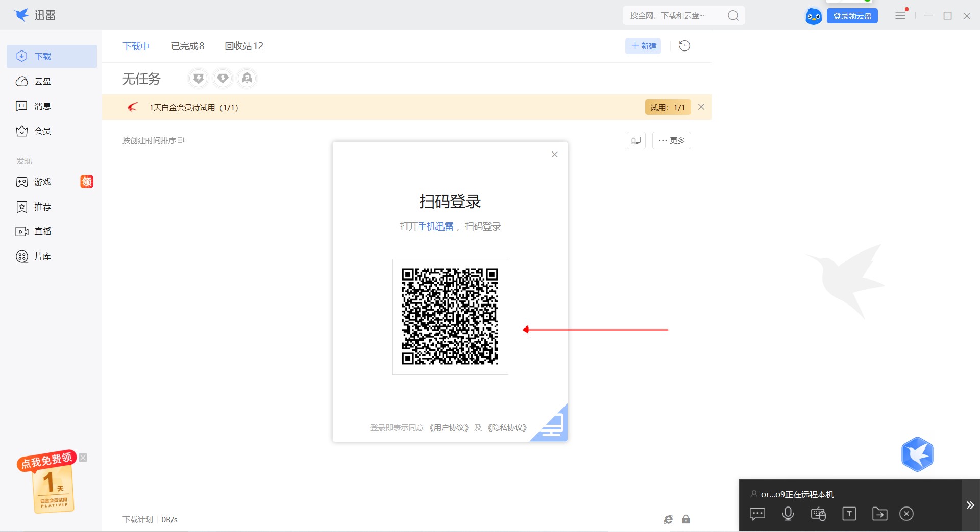Click the diamond shield acceleration icon
The image size is (980, 532).
[223, 79]
